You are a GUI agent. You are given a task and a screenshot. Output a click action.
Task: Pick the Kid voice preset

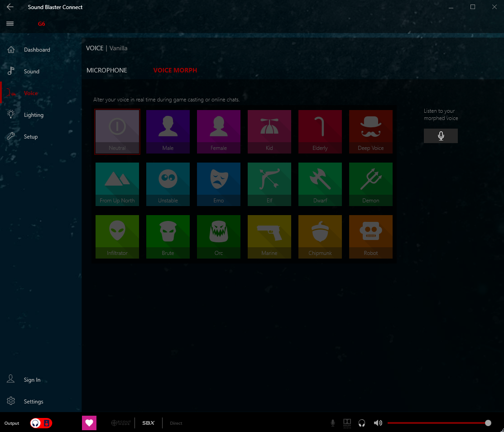point(269,132)
